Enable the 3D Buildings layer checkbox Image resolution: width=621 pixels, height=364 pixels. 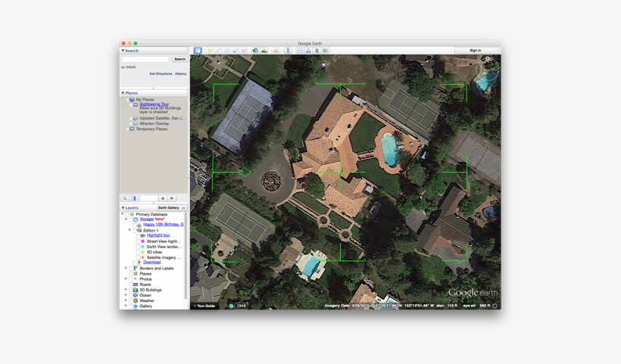pyautogui.click(x=131, y=290)
